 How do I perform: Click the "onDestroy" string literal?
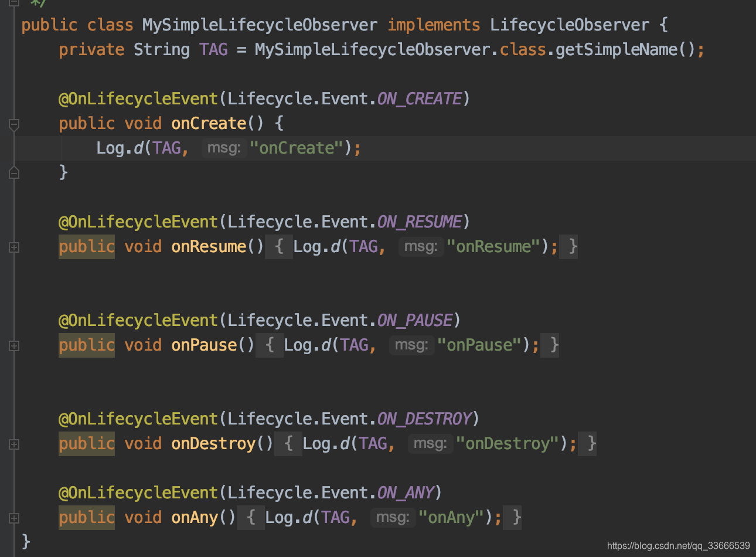[x=508, y=444]
